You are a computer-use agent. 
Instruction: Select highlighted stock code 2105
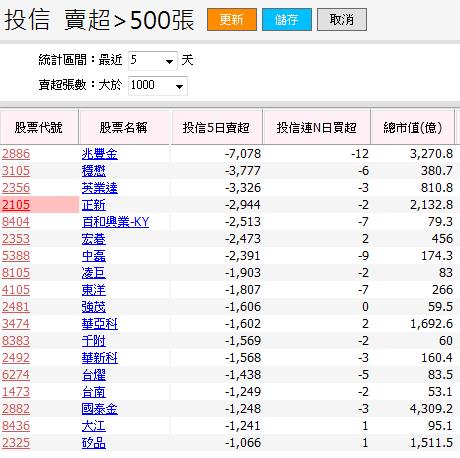pos(16,205)
